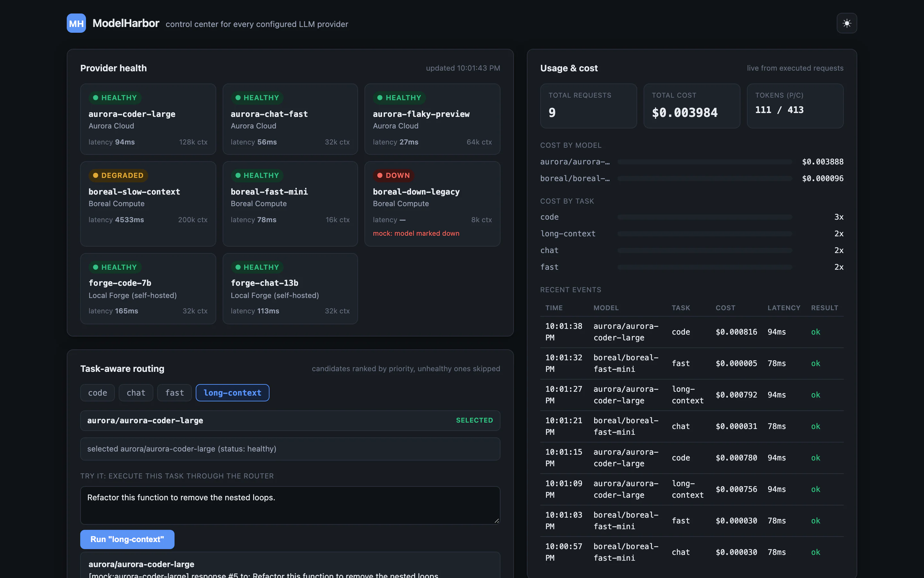924x578 pixels.
Task: Click the 'updated 10:01:43 PM' timestamp
Action: (x=463, y=68)
